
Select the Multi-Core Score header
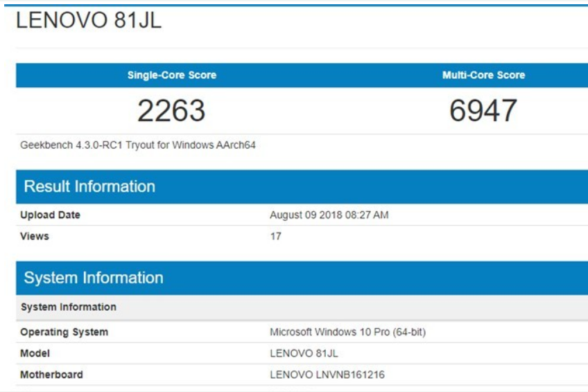tap(483, 75)
